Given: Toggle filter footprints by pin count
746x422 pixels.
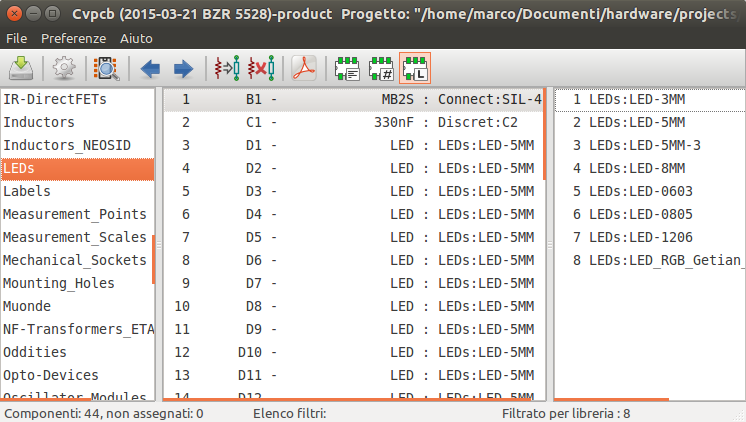Looking at the screenshot, I should (x=381, y=69).
